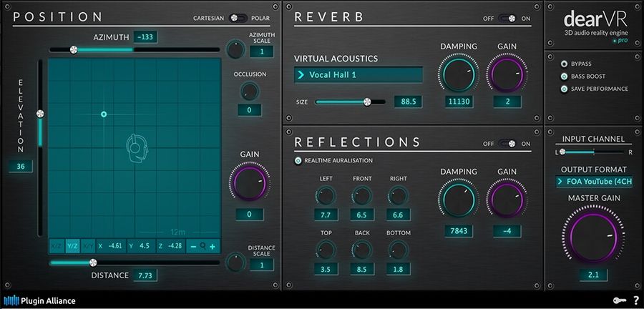Image resolution: width=644 pixels, height=309 pixels.
Task: Click the Occlusion knob
Action: click(250, 91)
